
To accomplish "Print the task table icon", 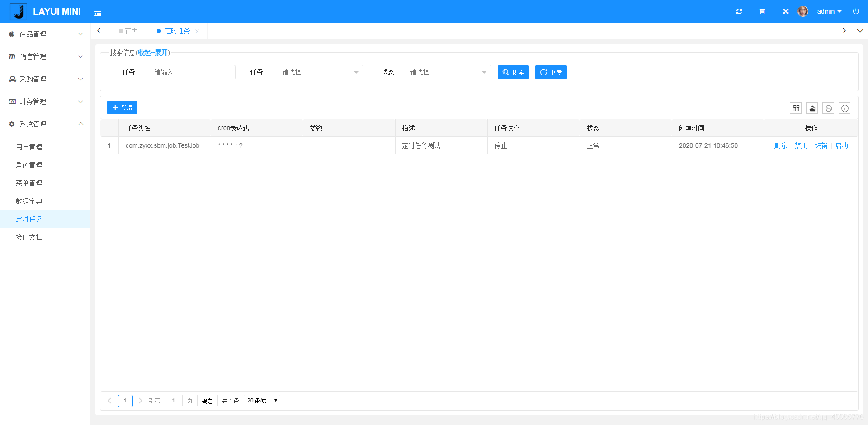I will click(x=828, y=107).
